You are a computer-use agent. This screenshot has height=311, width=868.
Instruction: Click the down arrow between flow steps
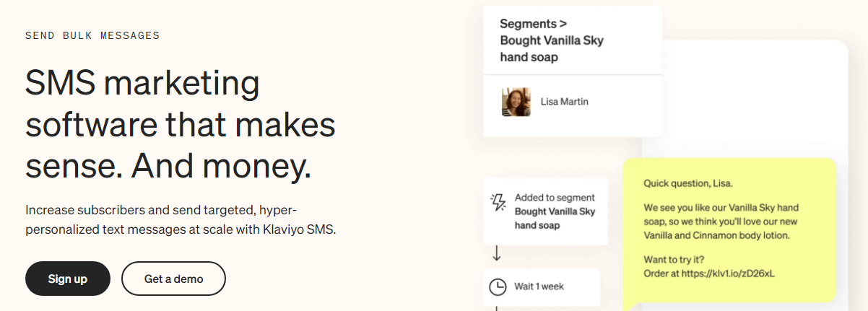tap(497, 254)
